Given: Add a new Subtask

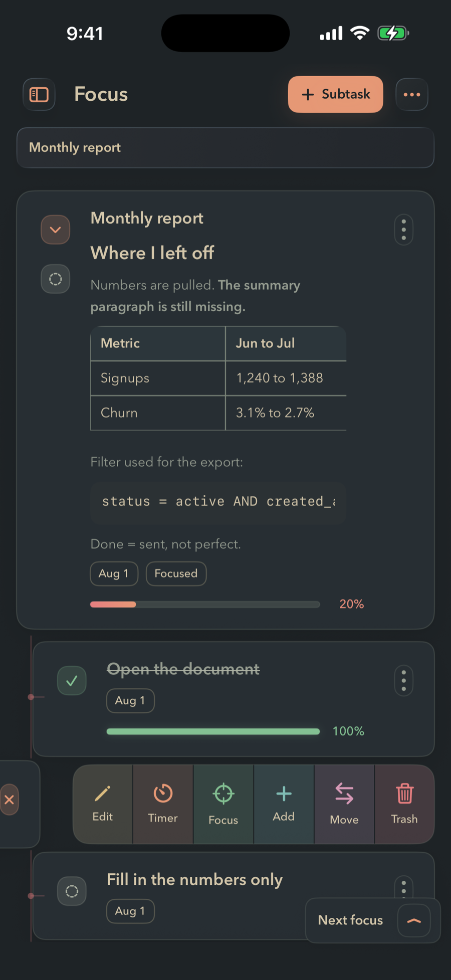Looking at the screenshot, I should coord(336,94).
